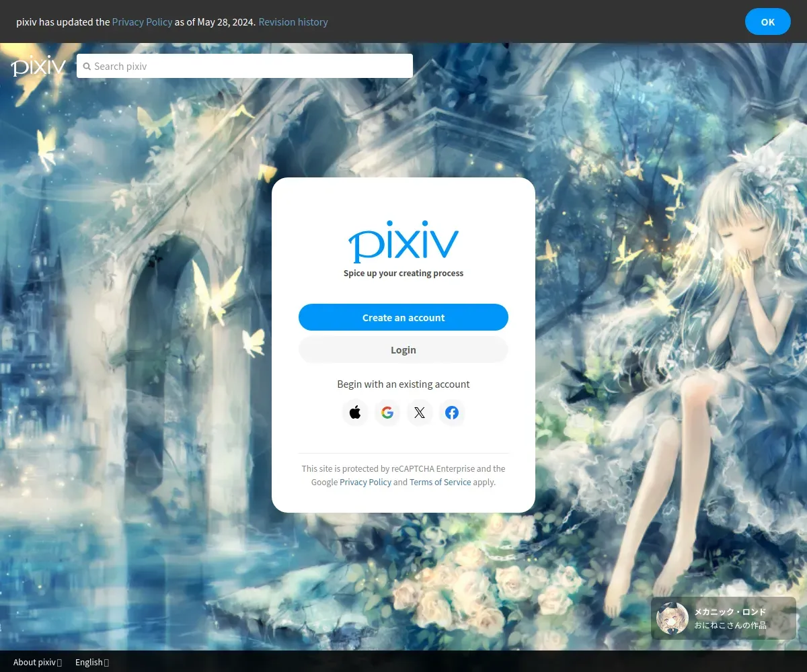Screen dimensions: 807x672
Task: Click the Create an account button
Action: coord(403,317)
